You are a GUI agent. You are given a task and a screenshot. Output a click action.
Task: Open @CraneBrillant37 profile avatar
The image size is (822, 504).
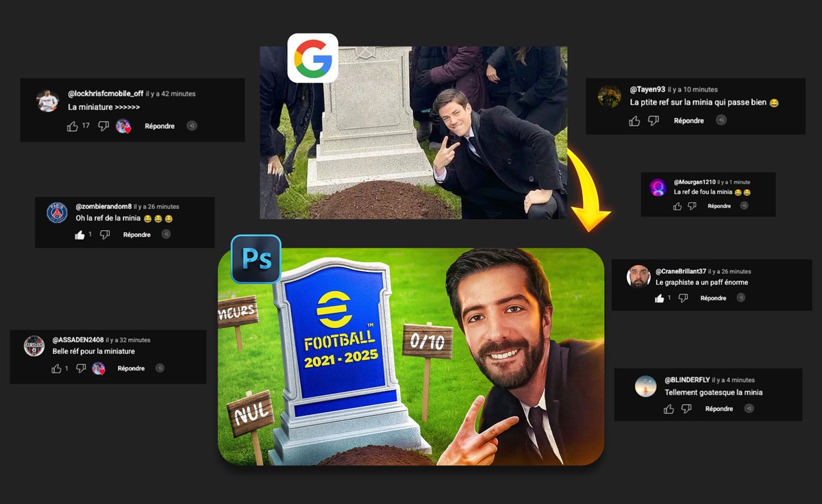click(638, 276)
